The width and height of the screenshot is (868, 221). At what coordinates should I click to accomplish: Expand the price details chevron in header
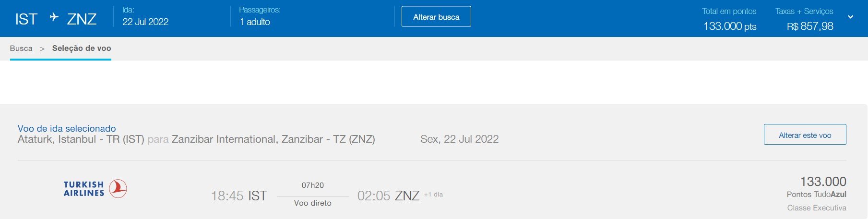pyautogui.click(x=850, y=17)
